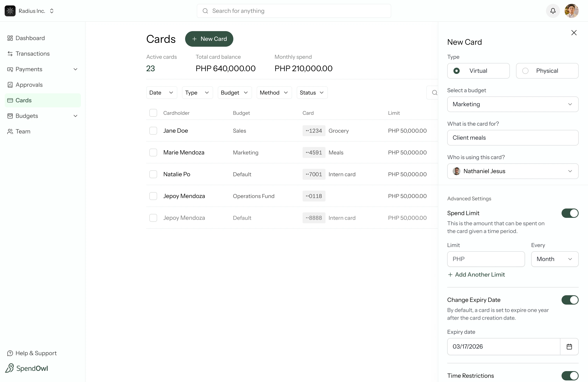Click the SpendOwl logo
The height and width of the screenshot is (382, 588).
(x=26, y=368)
